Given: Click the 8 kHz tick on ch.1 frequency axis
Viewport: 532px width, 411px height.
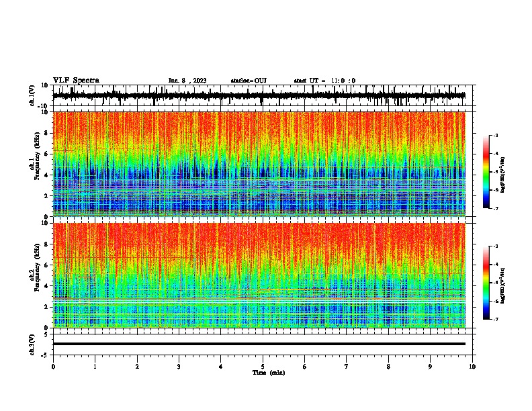Looking at the screenshot, I should tap(46, 133).
